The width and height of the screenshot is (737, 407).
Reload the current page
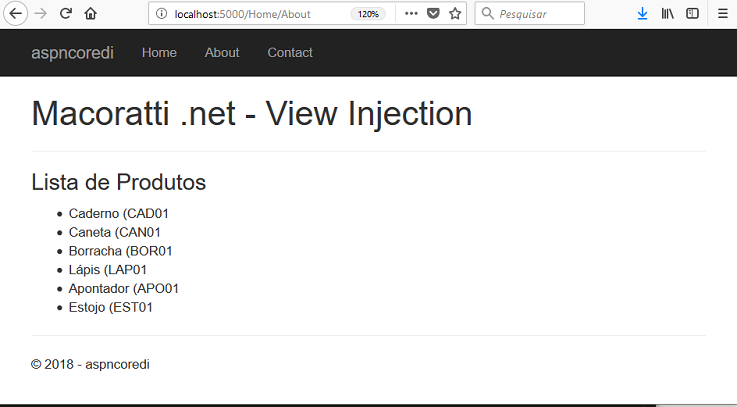pos(66,14)
